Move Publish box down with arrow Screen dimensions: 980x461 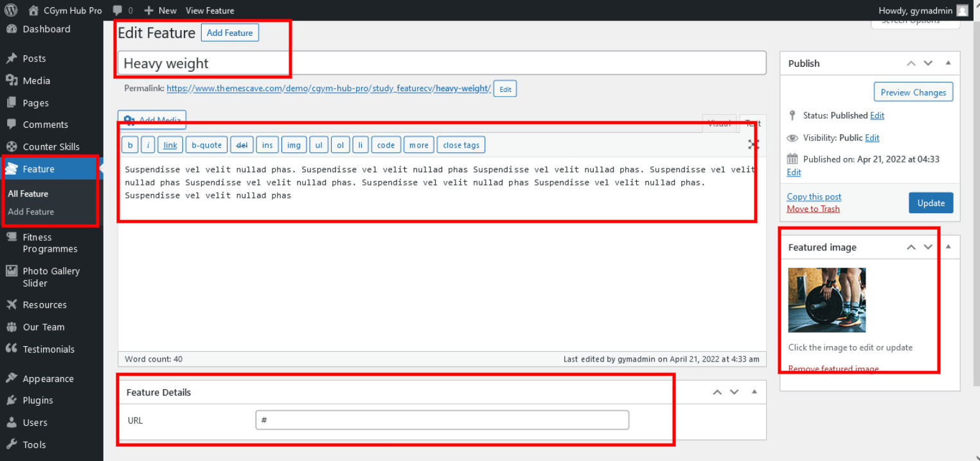point(928,63)
